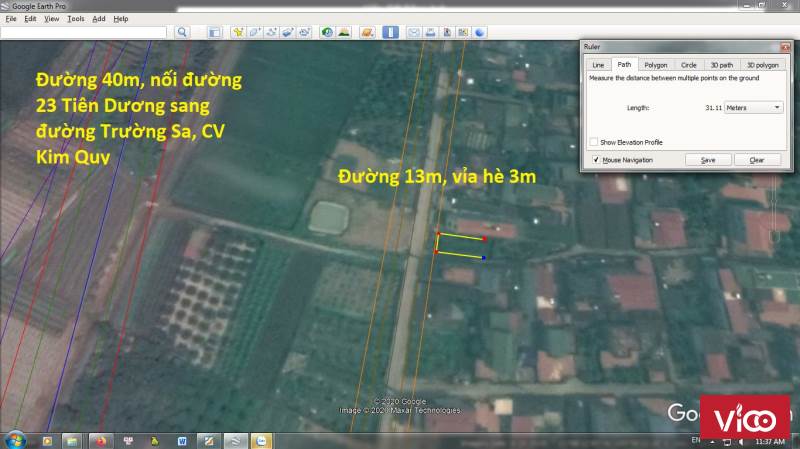Click the Print toolbar icon
This screenshot has height=449, width=800.
click(x=430, y=32)
